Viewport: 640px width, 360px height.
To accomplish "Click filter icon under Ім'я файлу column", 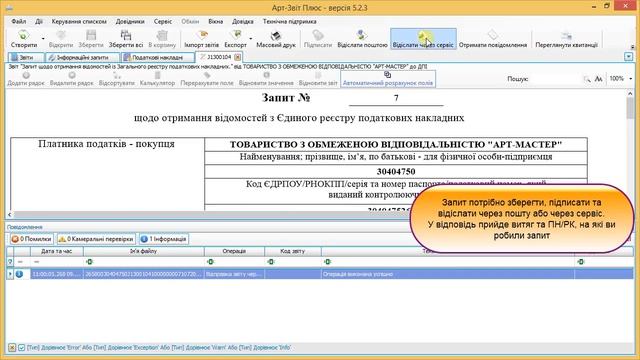I will click(x=89, y=262).
